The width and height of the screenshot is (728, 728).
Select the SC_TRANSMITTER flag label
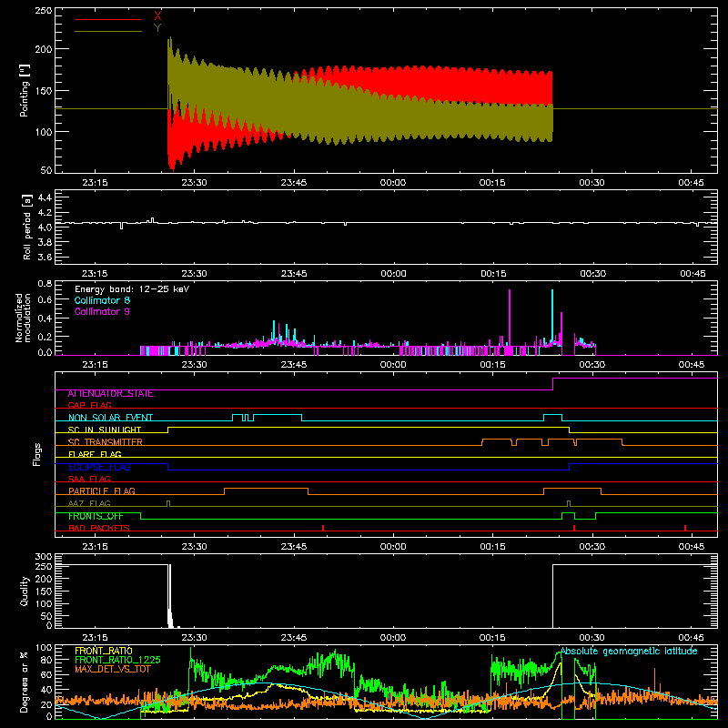point(106,442)
